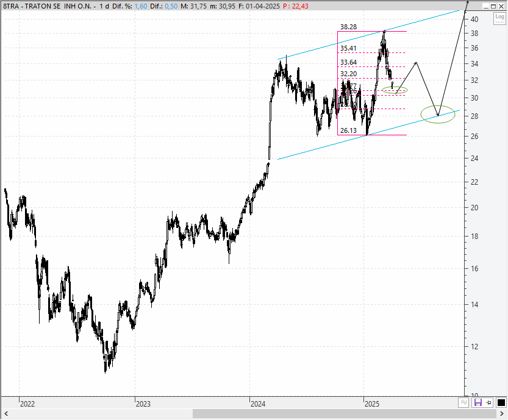Click the 22 price axis label
This screenshot has height=420, width=508.
point(474,182)
